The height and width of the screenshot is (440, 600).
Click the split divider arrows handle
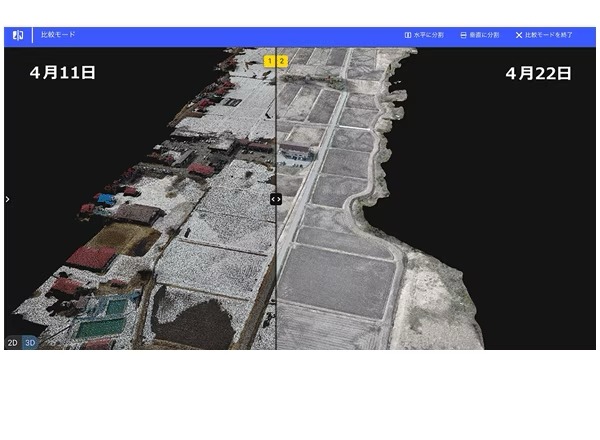(276, 199)
